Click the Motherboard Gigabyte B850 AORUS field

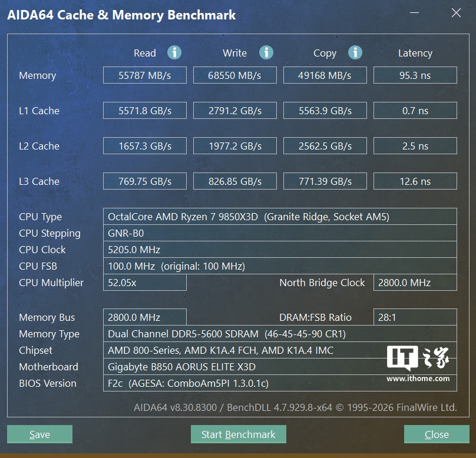(x=280, y=367)
